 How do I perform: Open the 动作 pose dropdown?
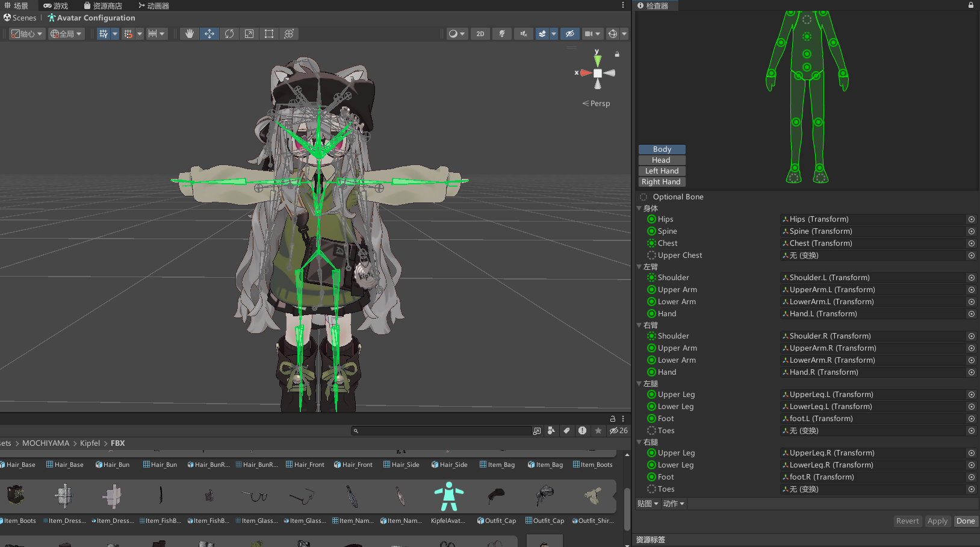pos(674,504)
